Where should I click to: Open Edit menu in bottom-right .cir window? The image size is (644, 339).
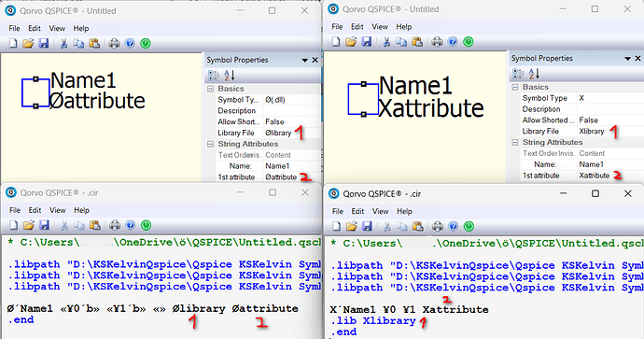(x=357, y=212)
